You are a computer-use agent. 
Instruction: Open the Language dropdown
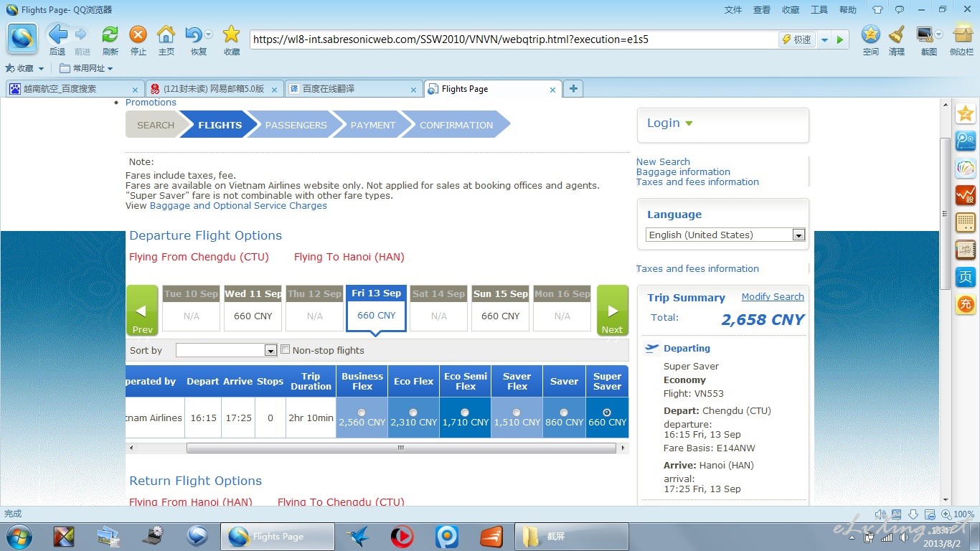click(725, 235)
